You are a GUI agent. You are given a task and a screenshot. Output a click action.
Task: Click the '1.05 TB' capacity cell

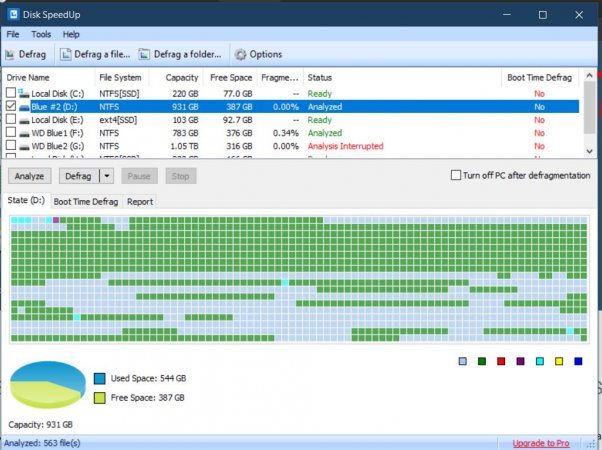click(184, 146)
